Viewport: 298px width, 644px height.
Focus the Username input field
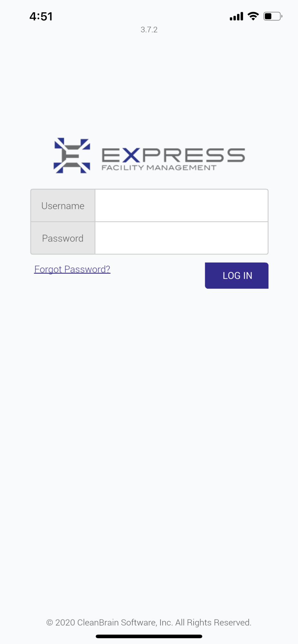click(182, 205)
